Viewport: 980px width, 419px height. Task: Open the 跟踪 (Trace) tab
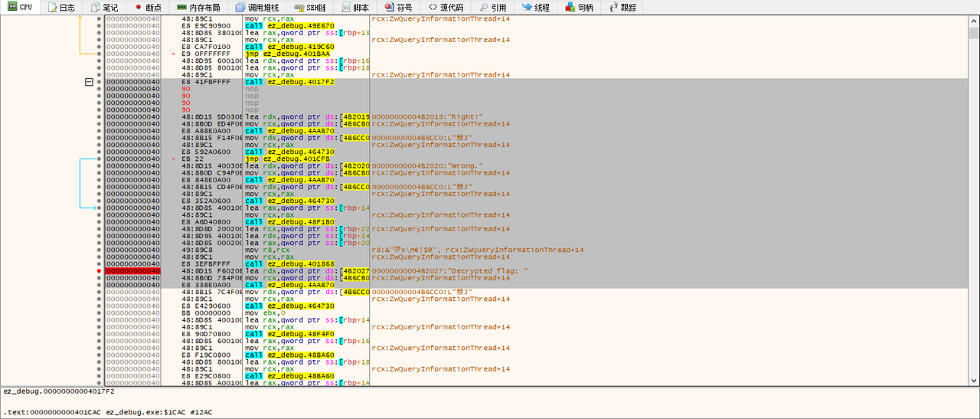[623, 7]
